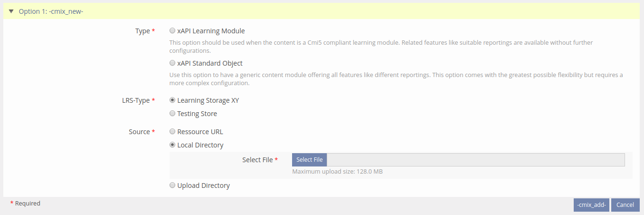Click the 'Option 1: -cmix_new-' section title
644x215 pixels.
tap(51, 11)
